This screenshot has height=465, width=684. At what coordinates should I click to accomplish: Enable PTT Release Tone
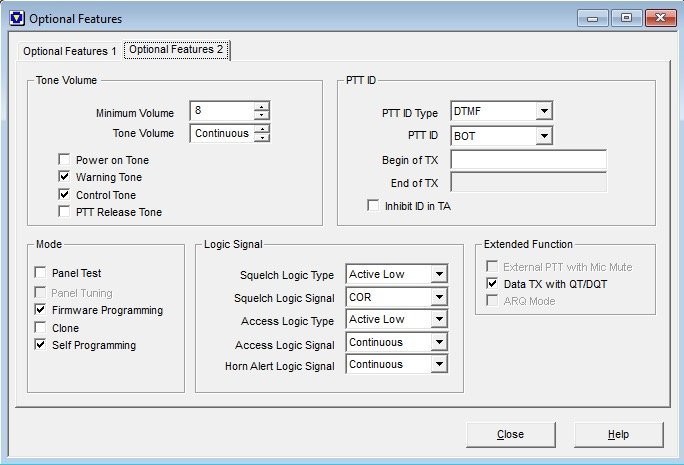click(x=65, y=212)
